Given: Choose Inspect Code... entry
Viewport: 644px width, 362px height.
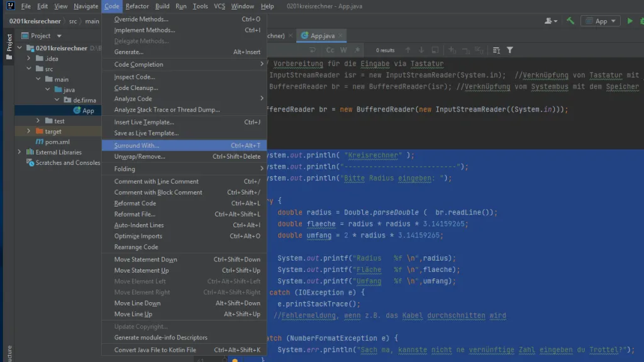Looking at the screenshot, I should coord(184,77).
